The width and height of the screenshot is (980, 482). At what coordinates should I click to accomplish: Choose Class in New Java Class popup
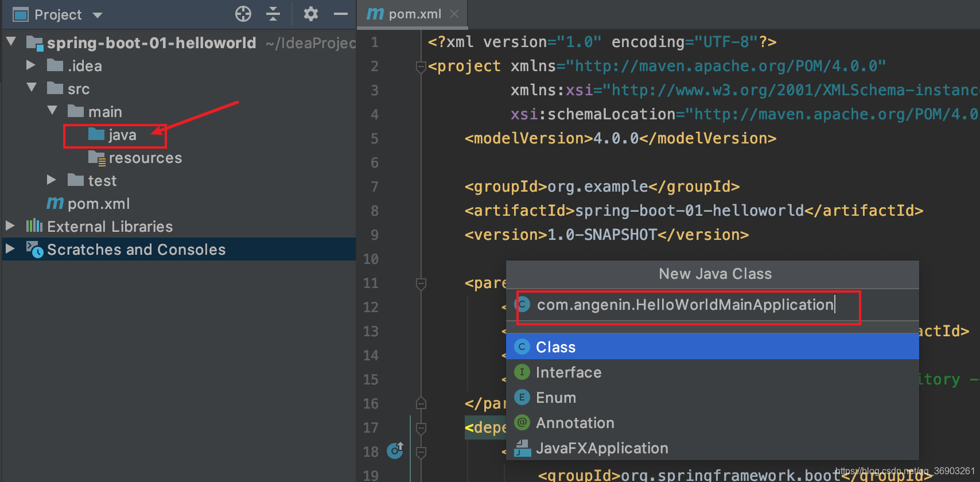click(713, 347)
